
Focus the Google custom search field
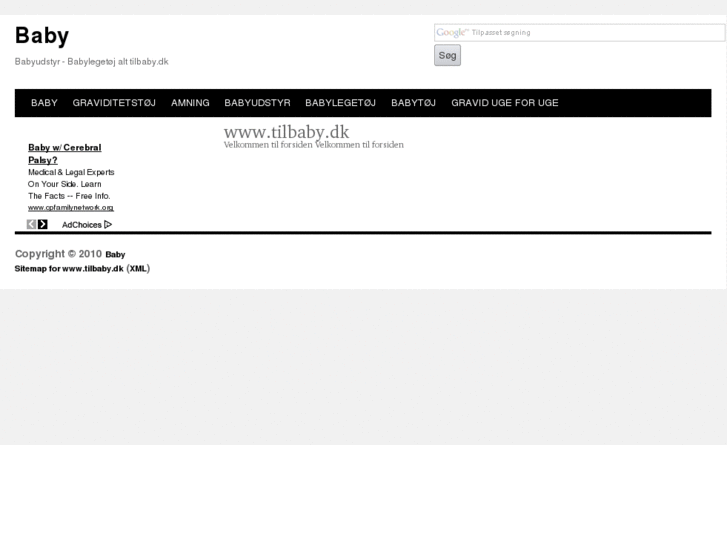[580, 32]
